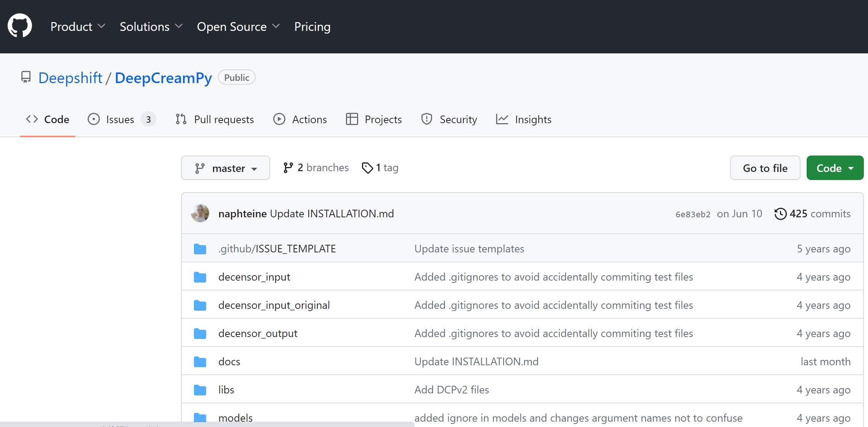
Task: Open the decensor_input folder
Action: (254, 277)
